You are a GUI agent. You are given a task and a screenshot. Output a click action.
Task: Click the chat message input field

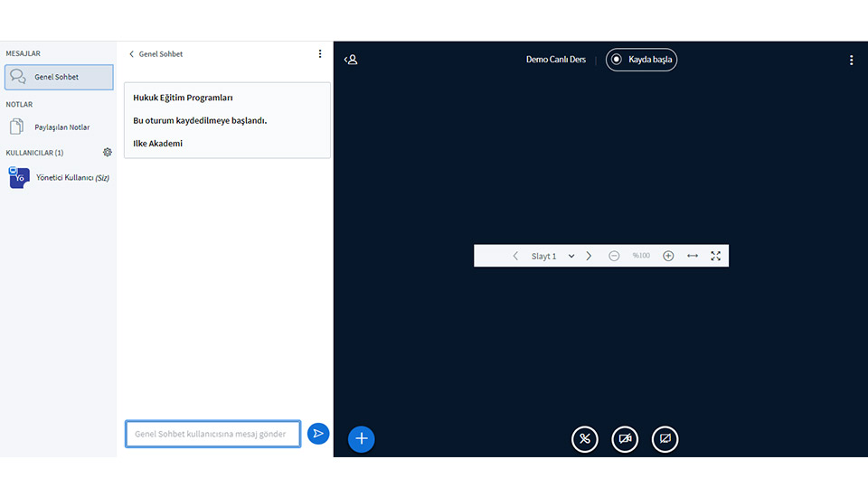point(213,434)
